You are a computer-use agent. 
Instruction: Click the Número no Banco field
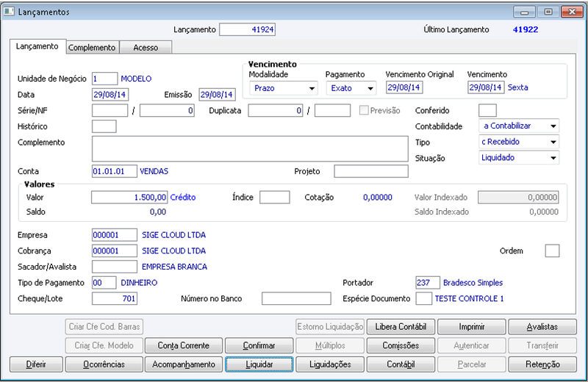point(296,299)
